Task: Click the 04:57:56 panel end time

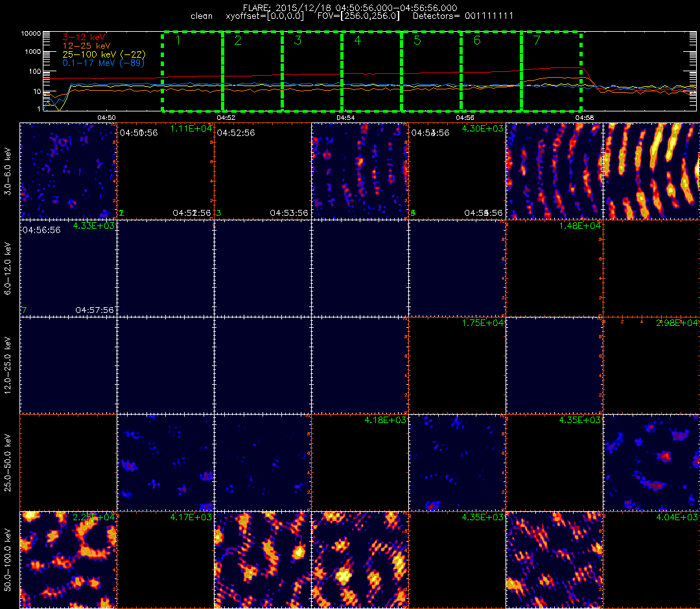Action: pyautogui.click(x=95, y=310)
